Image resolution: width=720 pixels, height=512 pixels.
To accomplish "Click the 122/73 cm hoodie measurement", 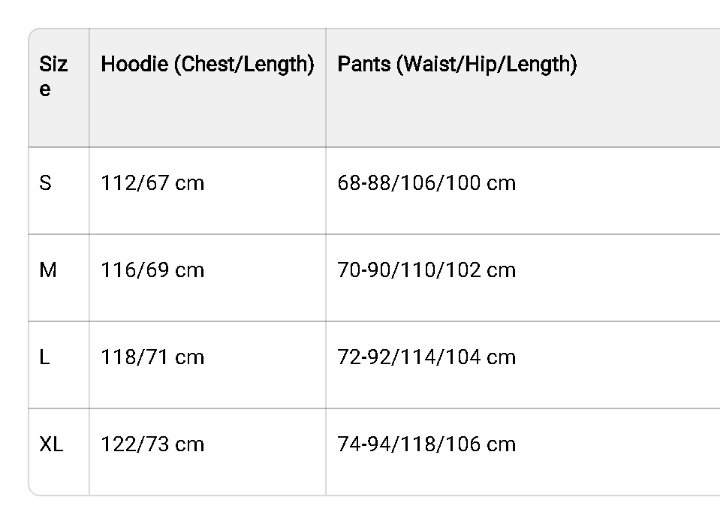I will (x=152, y=444).
